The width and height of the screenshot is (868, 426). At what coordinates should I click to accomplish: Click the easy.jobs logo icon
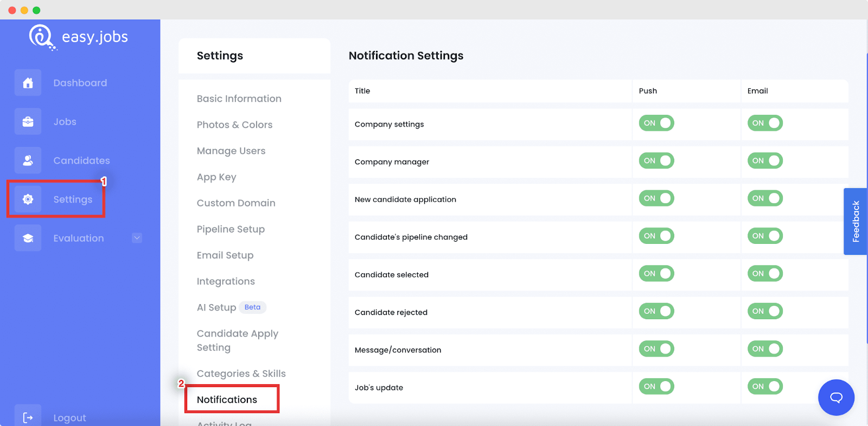point(42,37)
